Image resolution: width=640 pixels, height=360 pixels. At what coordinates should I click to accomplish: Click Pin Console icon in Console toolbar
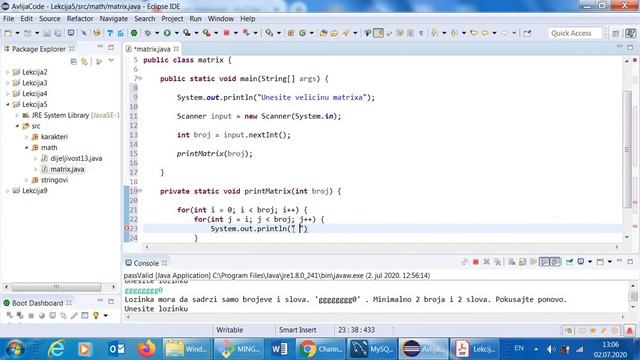[569, 262]
